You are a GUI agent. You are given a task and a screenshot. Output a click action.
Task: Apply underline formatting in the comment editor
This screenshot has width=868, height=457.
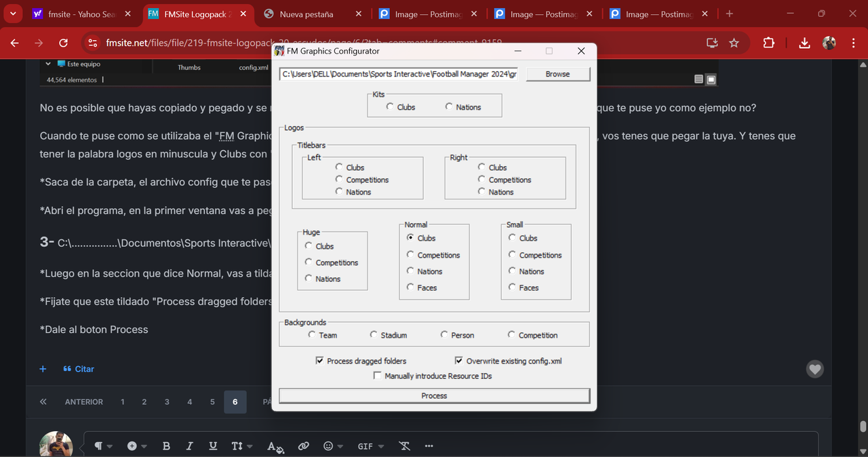[213, 446]
